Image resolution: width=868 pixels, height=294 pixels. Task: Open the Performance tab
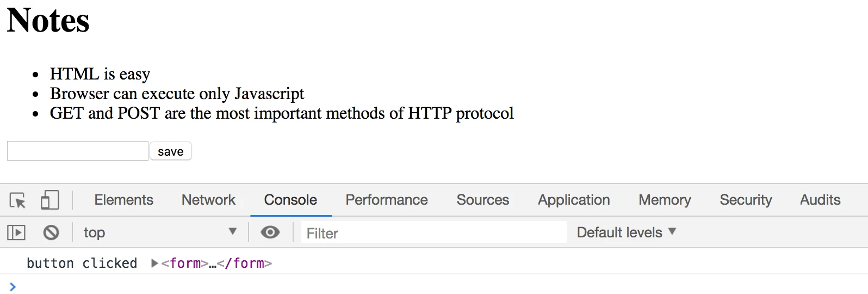(x=387, y=200)
